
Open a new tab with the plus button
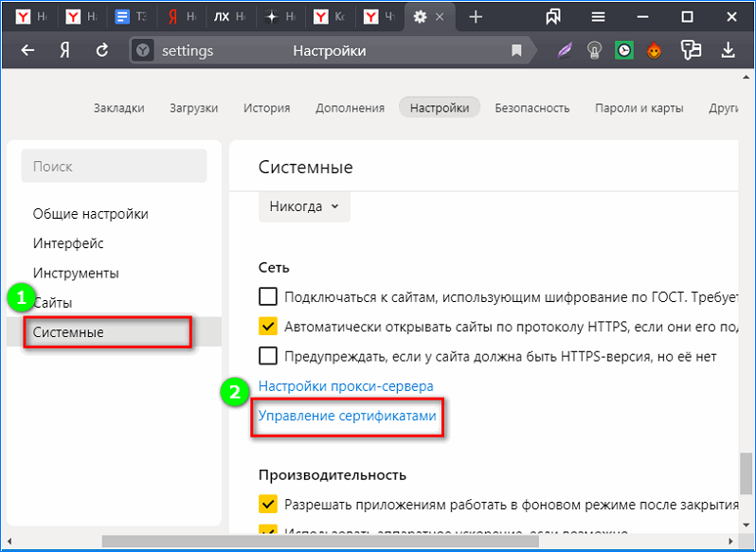(476, 17)
